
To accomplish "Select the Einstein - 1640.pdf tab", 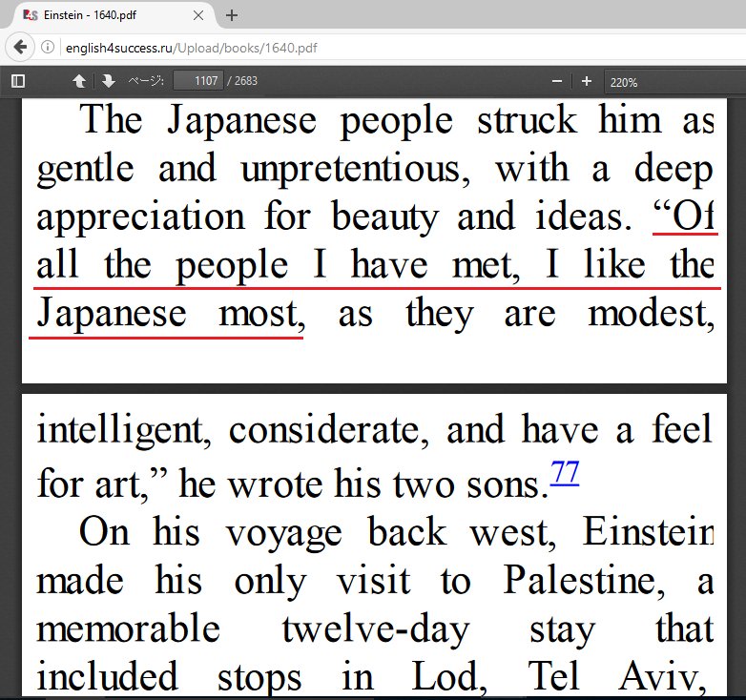I will pos(114,15).
